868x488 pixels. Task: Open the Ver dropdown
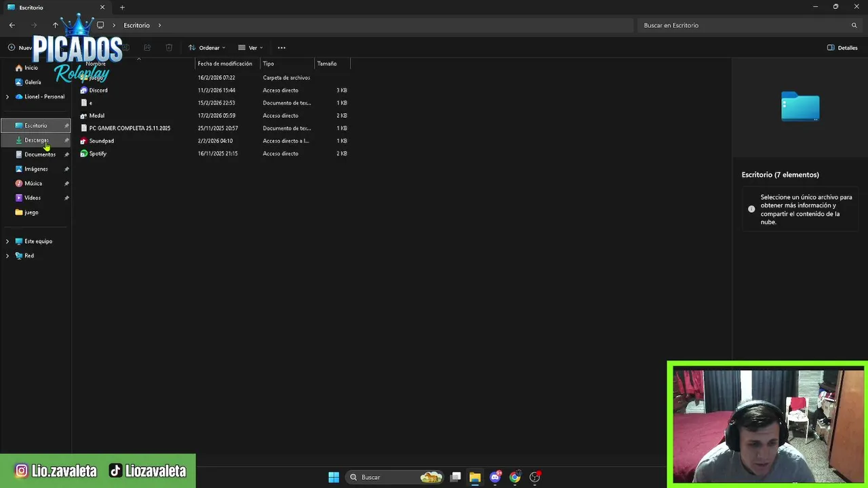pyautogui.click(x=250, y=47)
